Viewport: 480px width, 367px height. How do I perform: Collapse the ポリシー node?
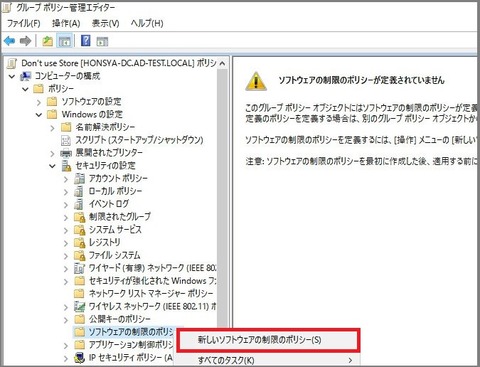click(x=25, y=89)
